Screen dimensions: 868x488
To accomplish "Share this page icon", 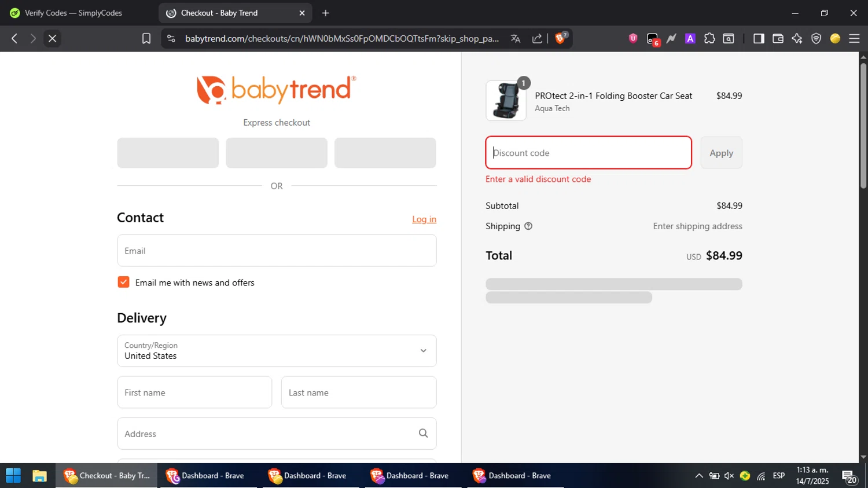I will tap(537, 38).
